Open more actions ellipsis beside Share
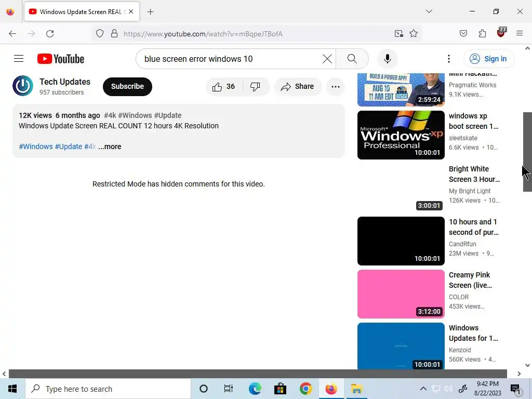Image resolution: width=532 pixels, height=399 pixels. click(335, 87)
